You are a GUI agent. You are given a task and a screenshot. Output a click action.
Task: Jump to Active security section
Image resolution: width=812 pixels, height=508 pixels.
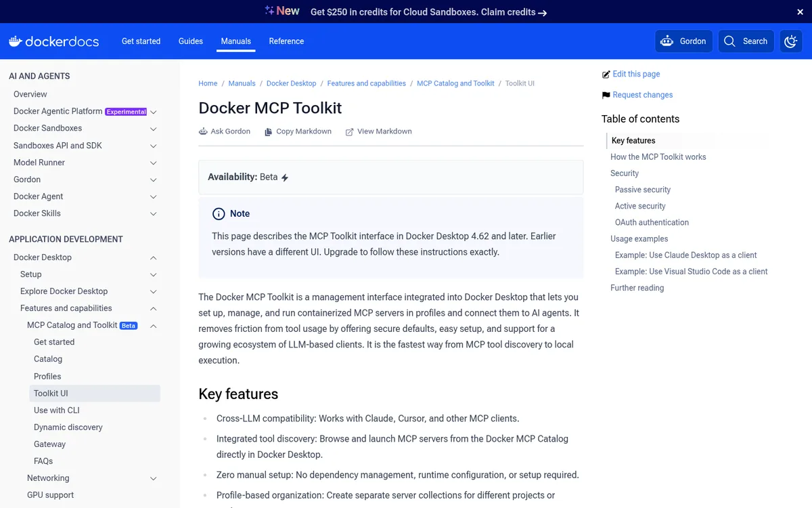640,206
